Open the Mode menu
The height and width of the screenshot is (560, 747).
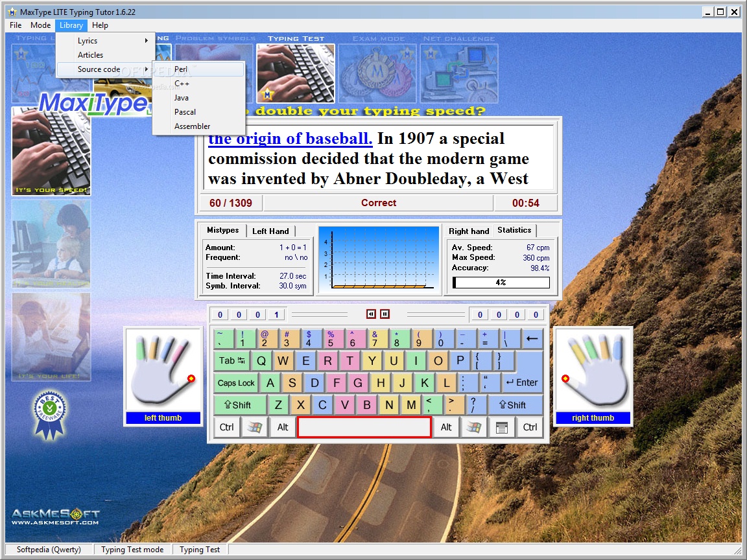point(40,25)
